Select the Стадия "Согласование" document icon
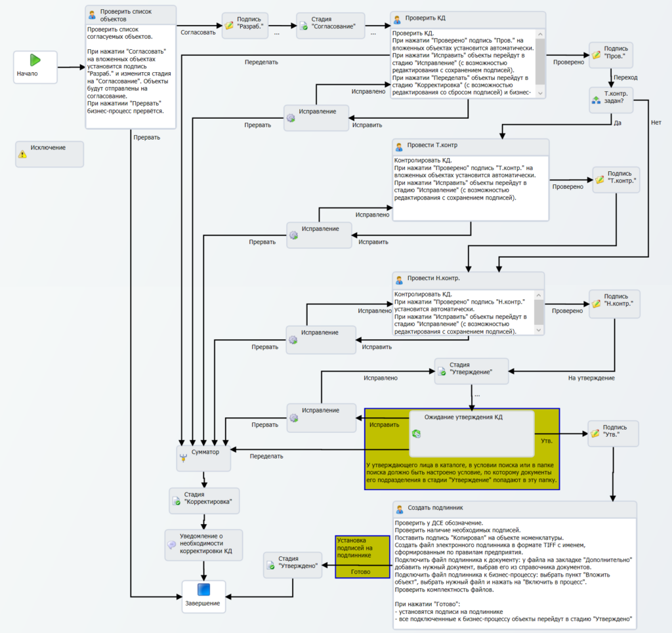The image size is (672, 633). point(304,26)
